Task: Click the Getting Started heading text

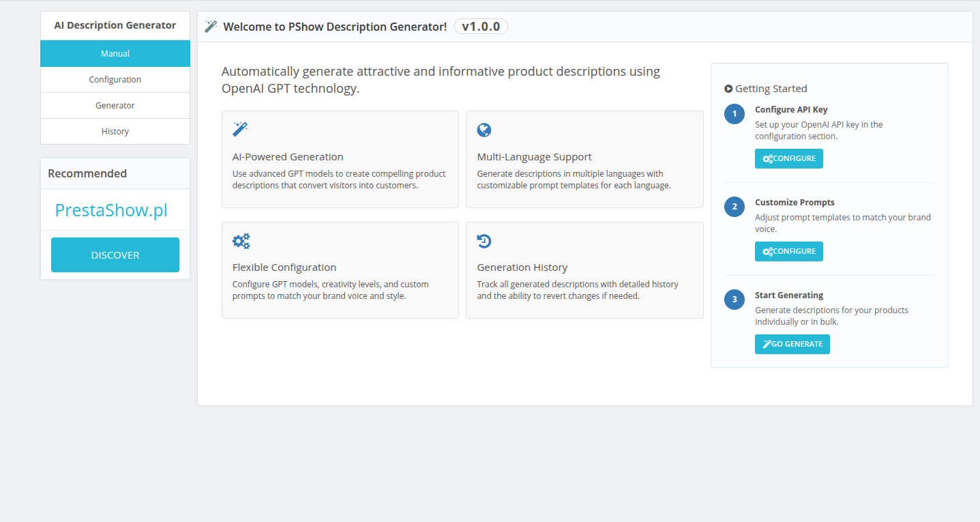Action: coord(771,89)
